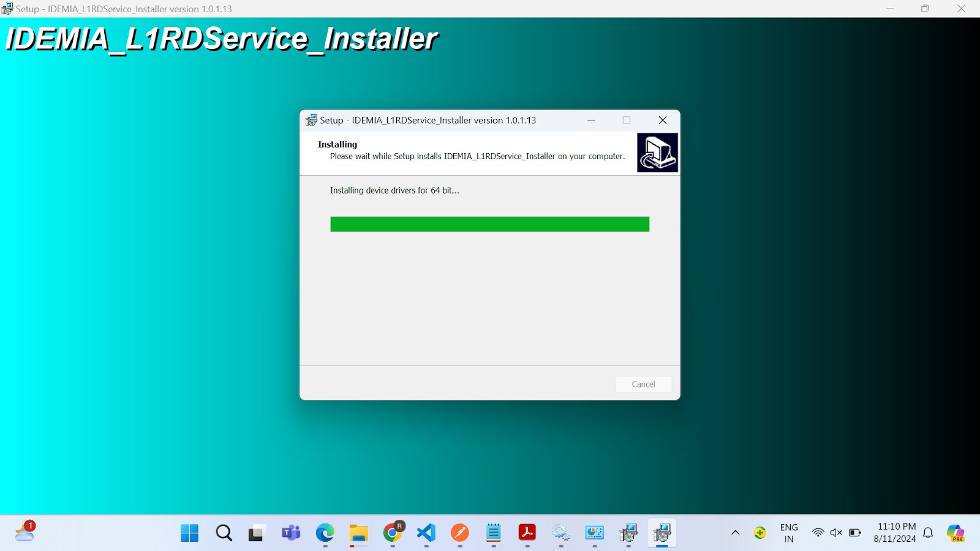Click the active setup installer taskbar icon

click(662, 533)
